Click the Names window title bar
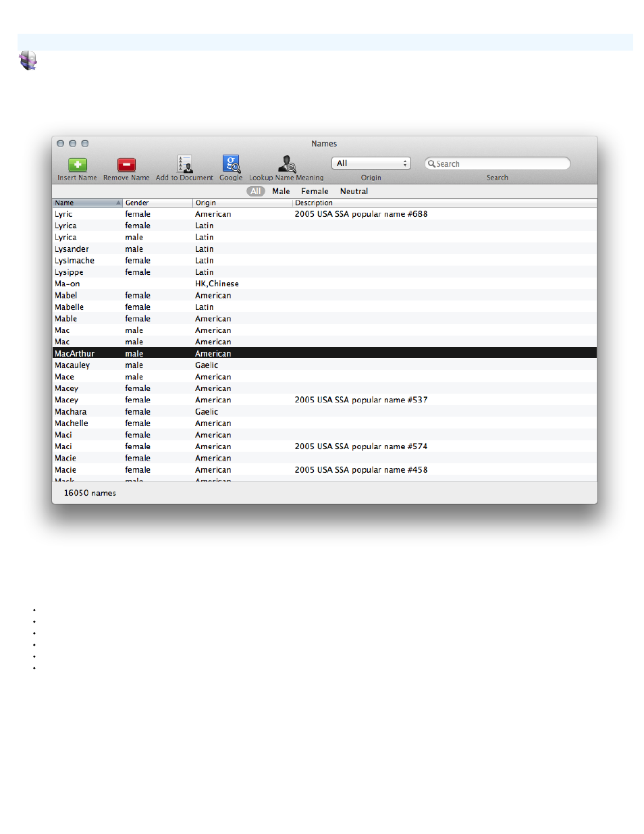This screenshot has height=834, width=644. (324, 143)
